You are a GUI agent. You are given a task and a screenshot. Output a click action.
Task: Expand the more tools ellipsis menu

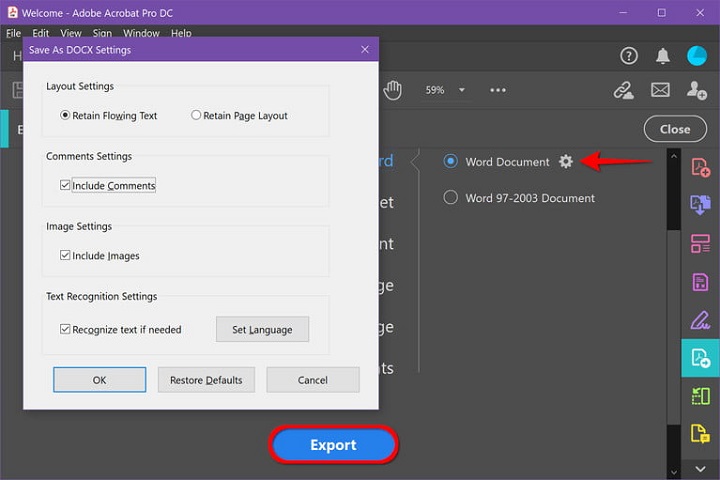click(498, 90)
